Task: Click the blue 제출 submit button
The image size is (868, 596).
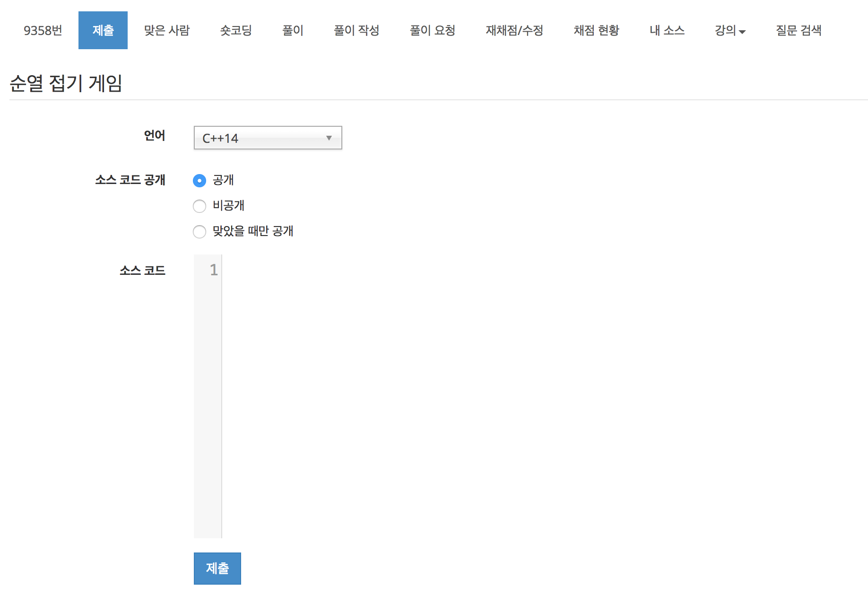Action: tap(217, 568)
